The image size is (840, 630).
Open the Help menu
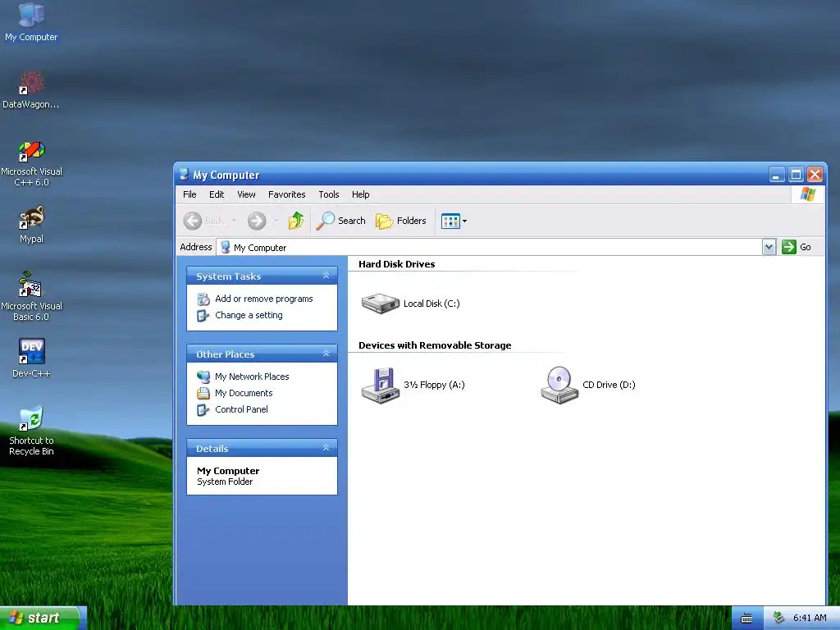tap(361, 194)
